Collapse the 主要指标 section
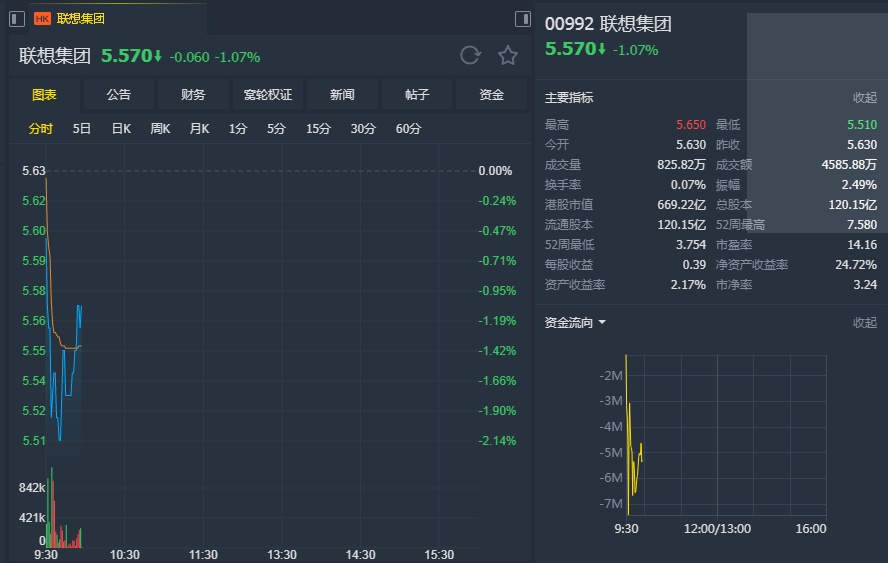Screen dimensions: 888x563 point(864,98)
